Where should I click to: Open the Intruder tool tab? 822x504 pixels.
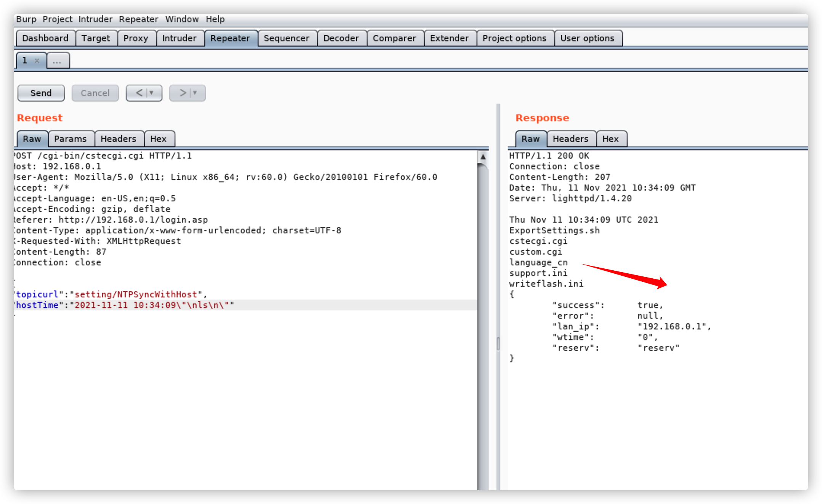coord(179,39)
